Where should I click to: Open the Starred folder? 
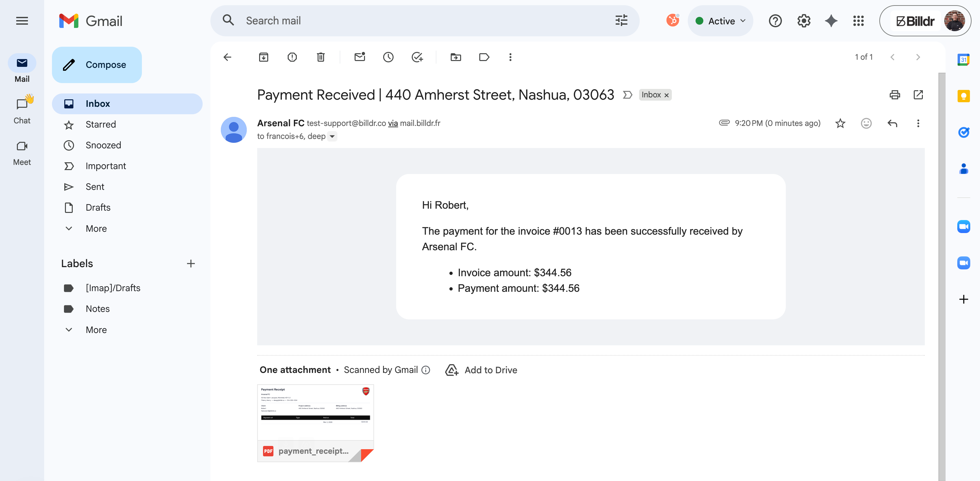[x=127, y=124]
